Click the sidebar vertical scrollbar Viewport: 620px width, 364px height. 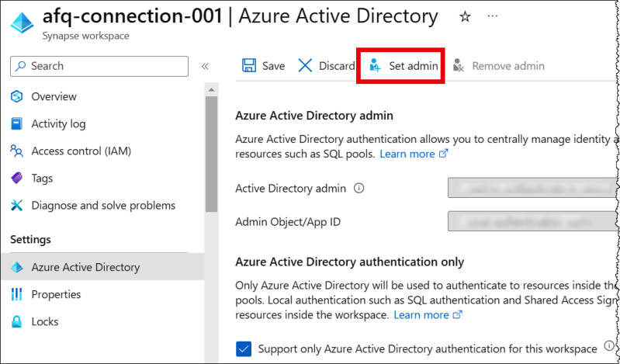click(x=210, y=155)
